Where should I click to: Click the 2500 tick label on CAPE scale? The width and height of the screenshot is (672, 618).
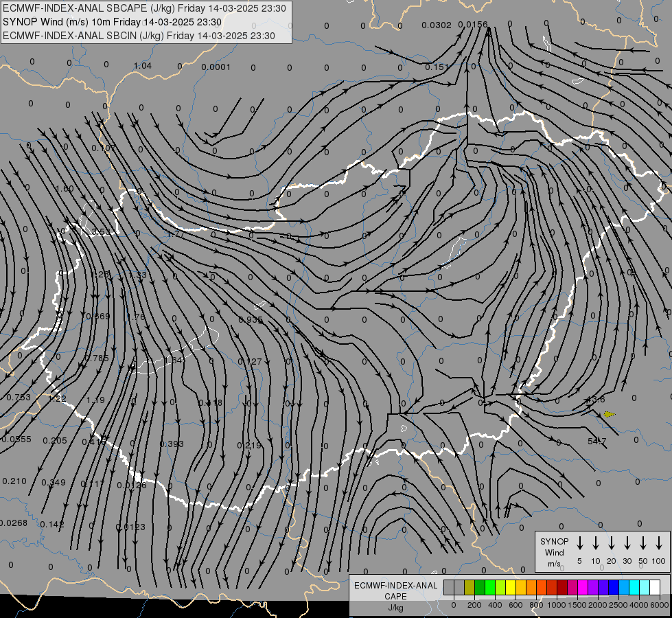(618, 605)
